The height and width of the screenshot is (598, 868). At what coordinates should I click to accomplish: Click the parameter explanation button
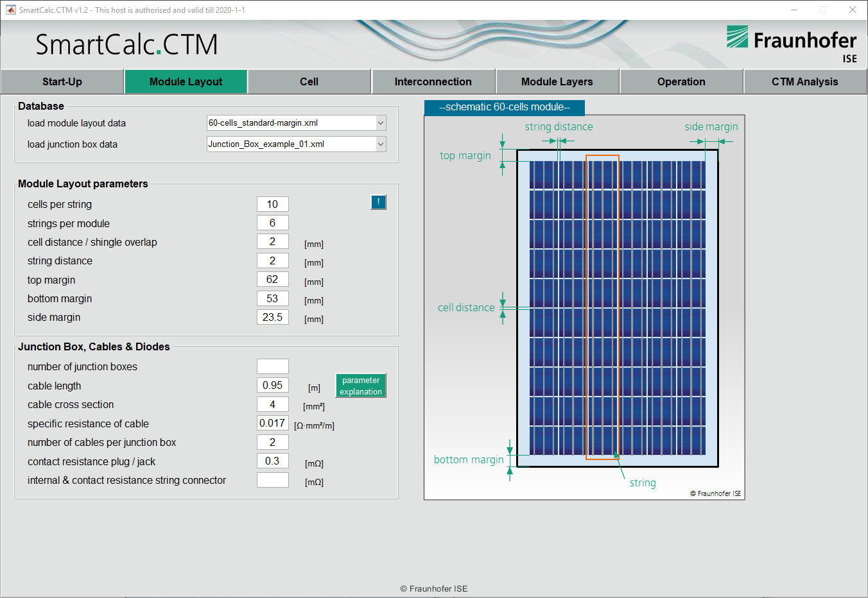[361, 386]
